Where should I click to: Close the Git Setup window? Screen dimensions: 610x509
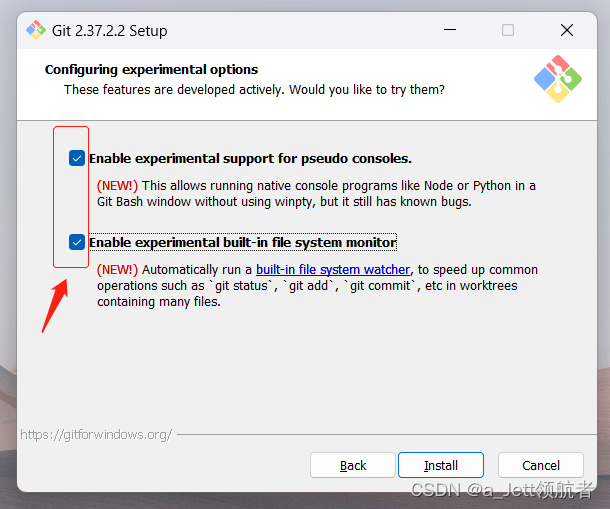[567, 30]
